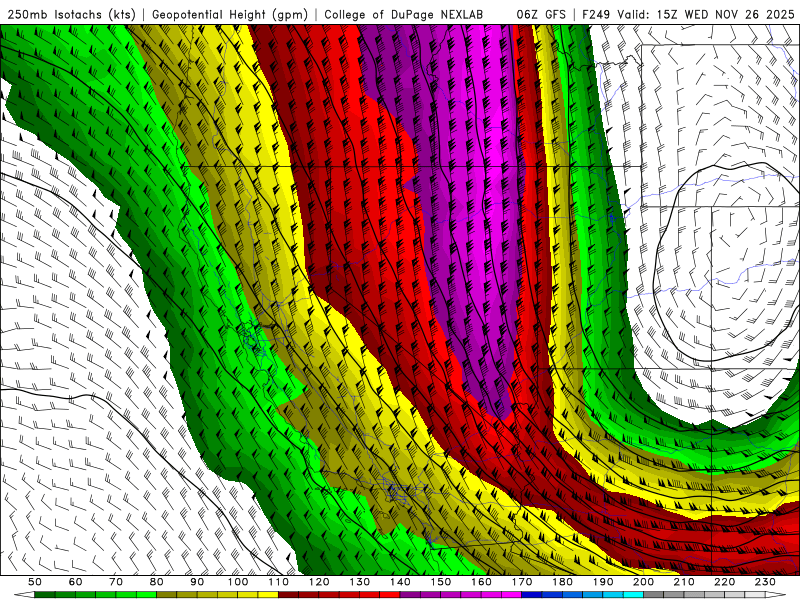Click the '50' label on the color scale
This screenshot has width=800, height=600.
(35, 582)
